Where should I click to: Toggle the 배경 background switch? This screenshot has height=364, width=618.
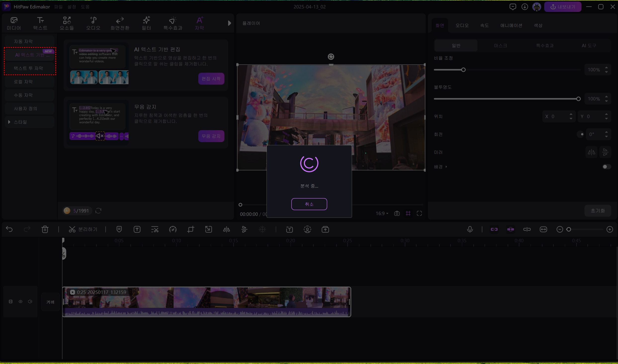[x=606, y=167]
